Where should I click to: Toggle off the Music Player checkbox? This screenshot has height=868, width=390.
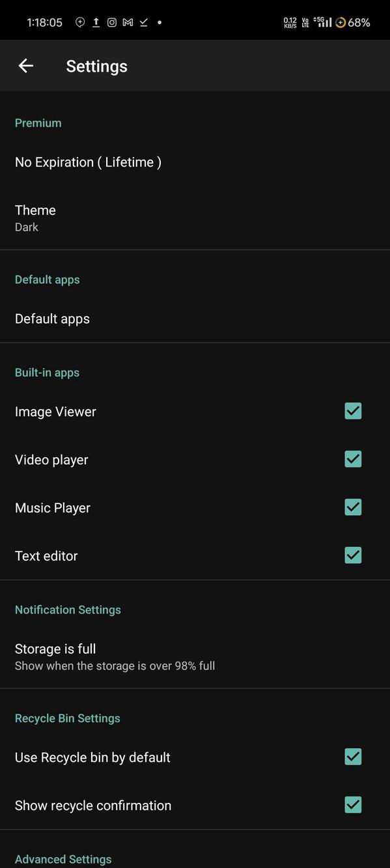tap(352, 507)
